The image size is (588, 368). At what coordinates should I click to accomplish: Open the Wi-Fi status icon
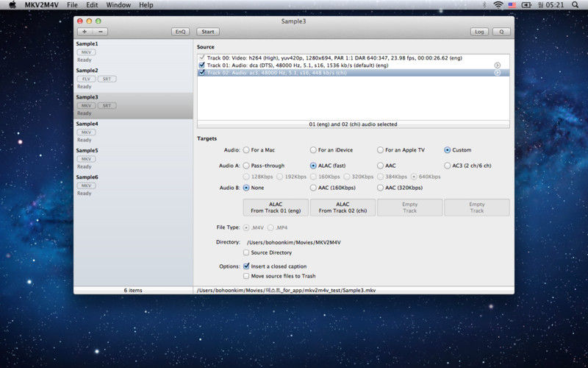coord(498,5)
